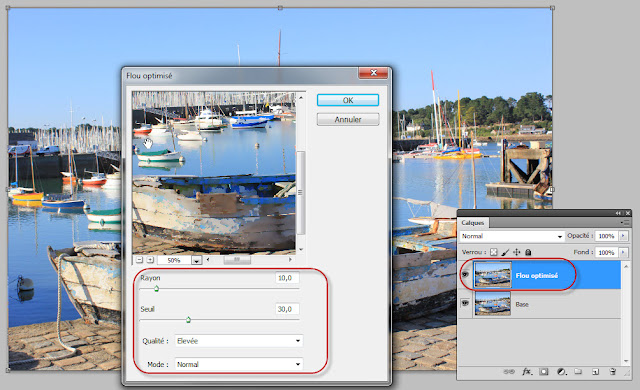Click layers list scroll up arrow
The height and width of the screenshot is (390, 640).
[x=626, y=267]
